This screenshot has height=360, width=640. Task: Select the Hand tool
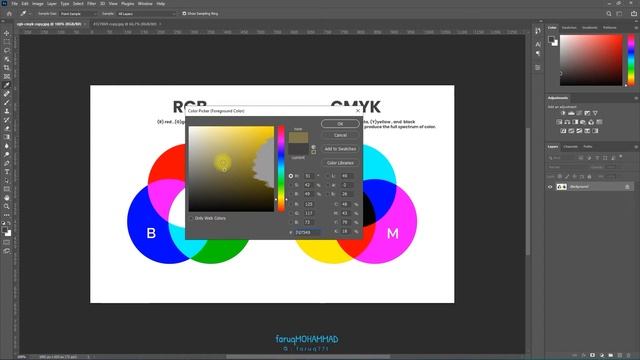7,198
